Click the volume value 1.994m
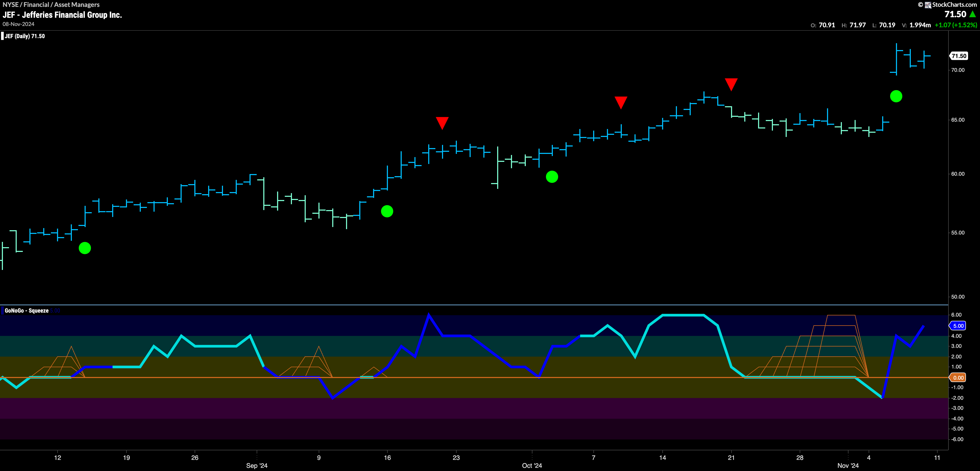Image resolution: width=980 pixels, height=471 pixels. [x=920, y=25]
